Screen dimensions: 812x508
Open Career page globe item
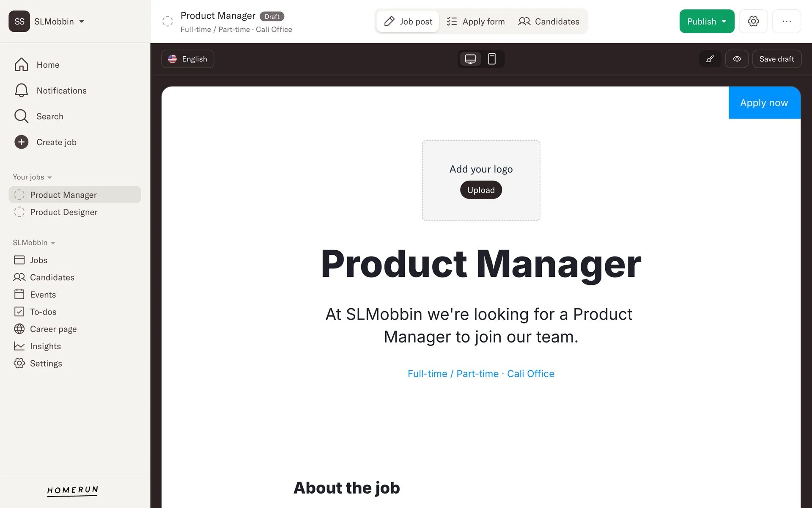tap(19, 329)
